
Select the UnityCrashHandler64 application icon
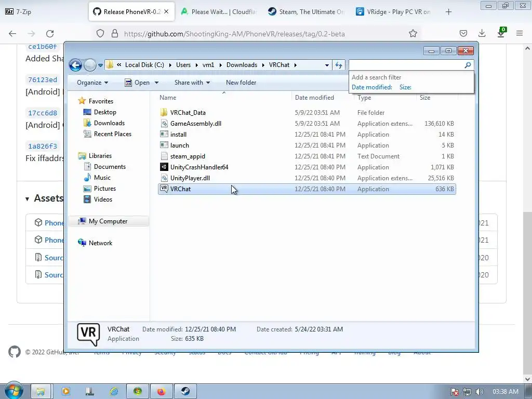pyautogui.click(x=164, y=167)
